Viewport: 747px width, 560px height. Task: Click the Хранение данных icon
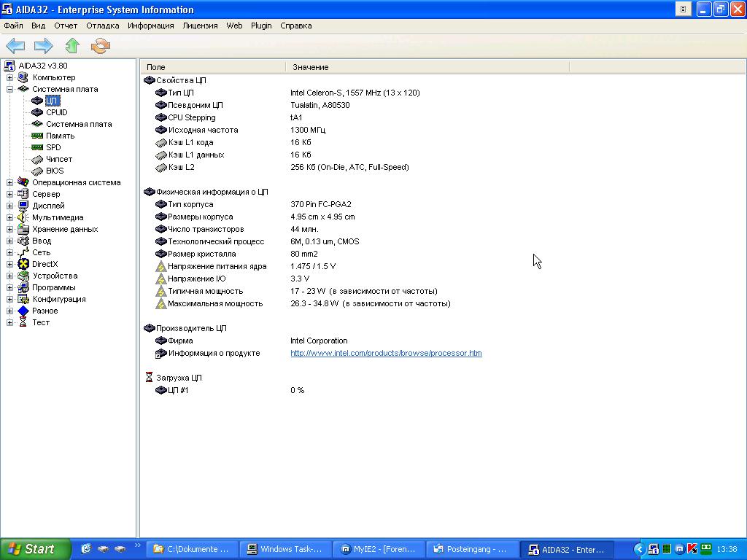pyautogui.click(x=23, y=228)
